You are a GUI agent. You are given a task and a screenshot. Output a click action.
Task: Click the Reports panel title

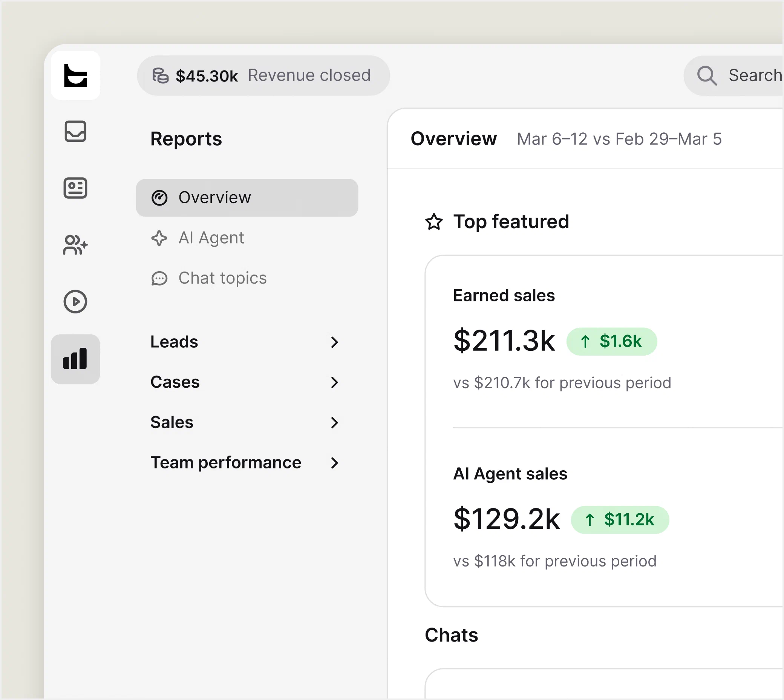click(x=186, y=139)
